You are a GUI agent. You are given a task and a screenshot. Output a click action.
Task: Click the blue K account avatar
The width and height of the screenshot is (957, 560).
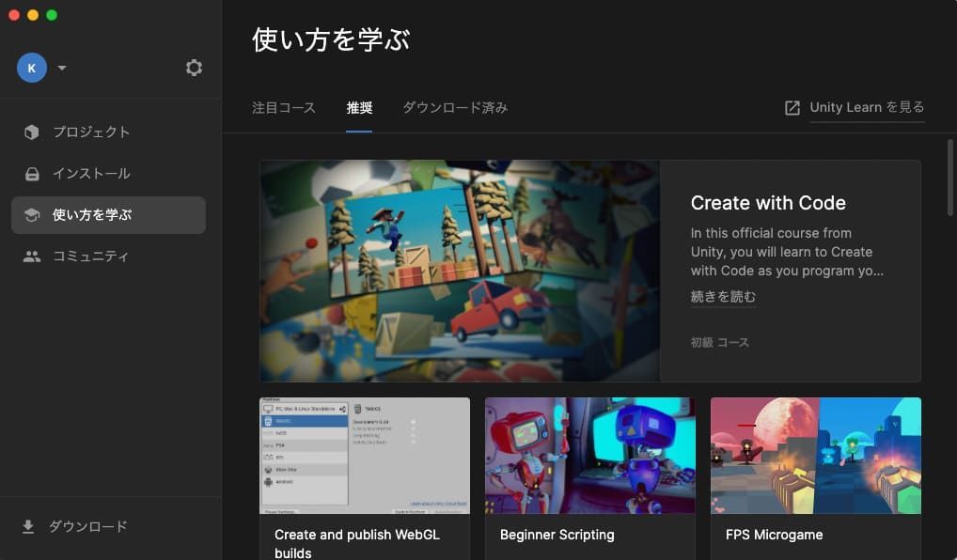click(x=32, y=68)
